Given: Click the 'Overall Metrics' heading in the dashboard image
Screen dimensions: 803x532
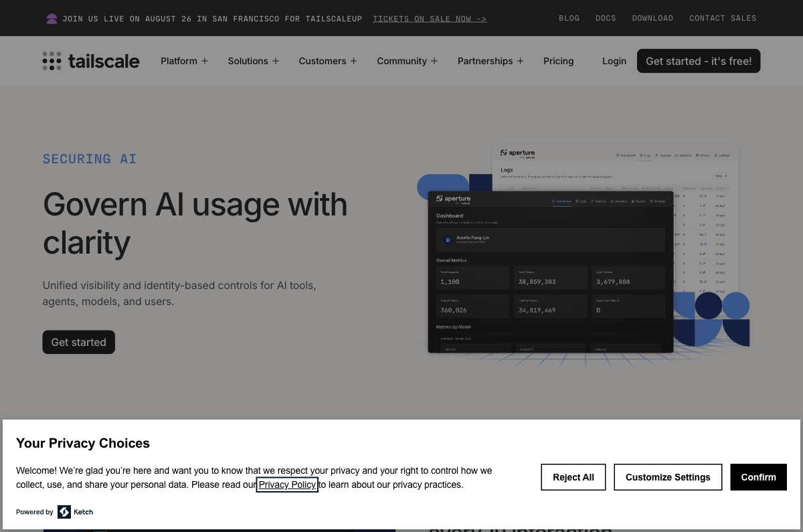Looking at the screenshot, I should tap(452, 260).
